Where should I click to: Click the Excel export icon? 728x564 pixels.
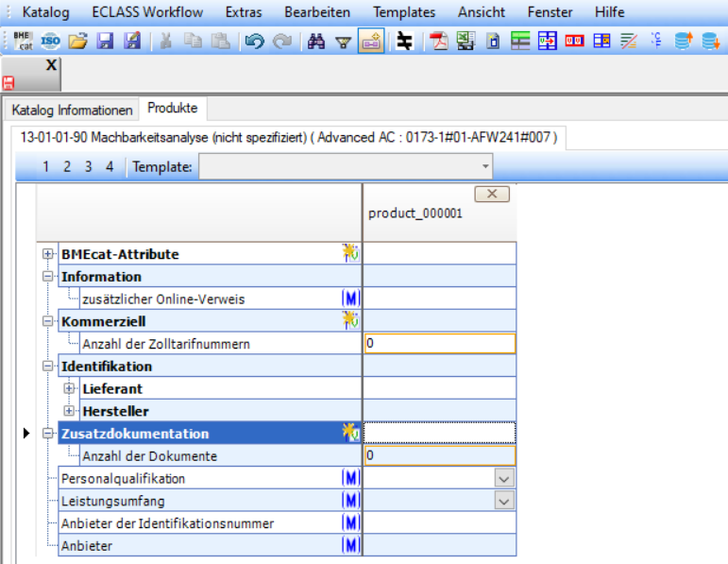[x=466, y=41]
